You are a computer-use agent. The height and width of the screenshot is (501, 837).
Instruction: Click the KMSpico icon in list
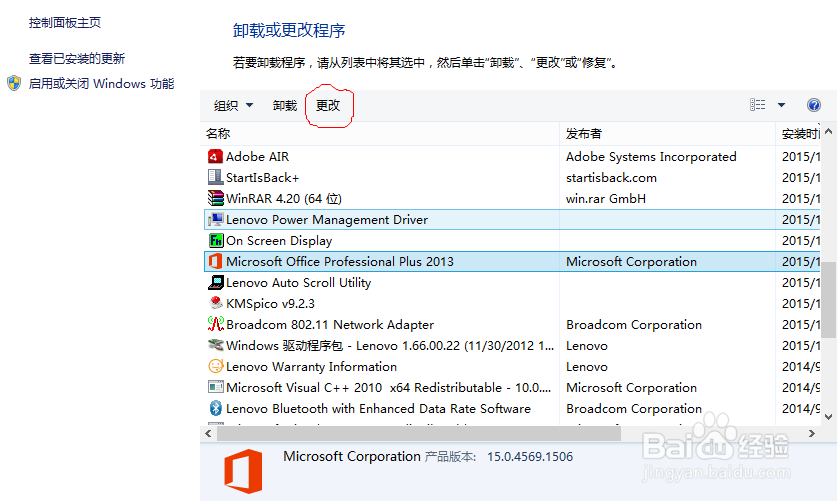(x=215, y=303)
